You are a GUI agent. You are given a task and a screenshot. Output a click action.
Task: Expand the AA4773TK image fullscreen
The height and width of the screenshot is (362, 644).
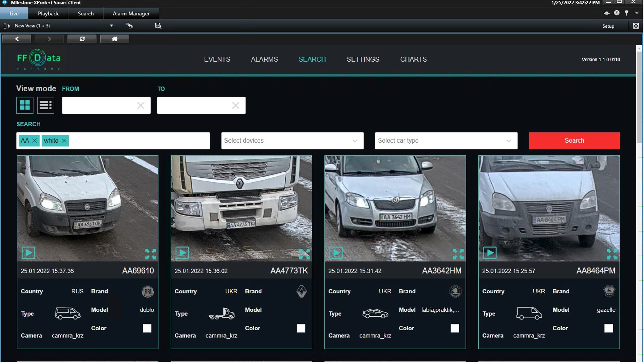click(x=304, y=254)
